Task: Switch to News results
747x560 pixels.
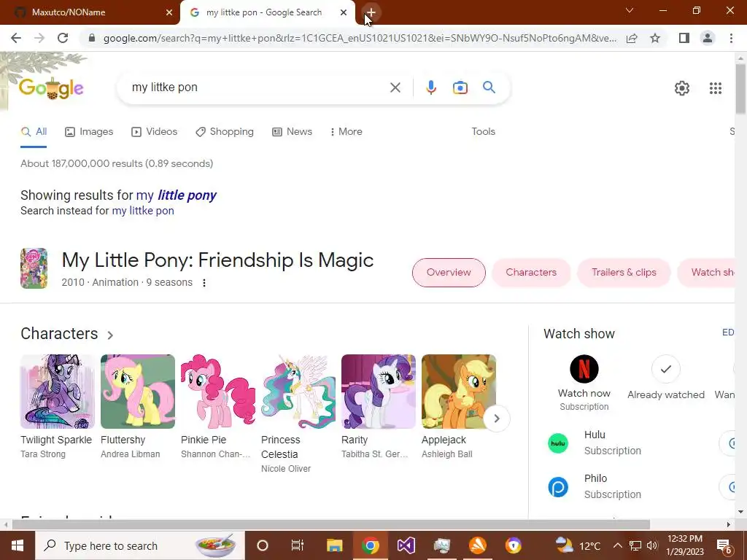Action: click(292, 132)
